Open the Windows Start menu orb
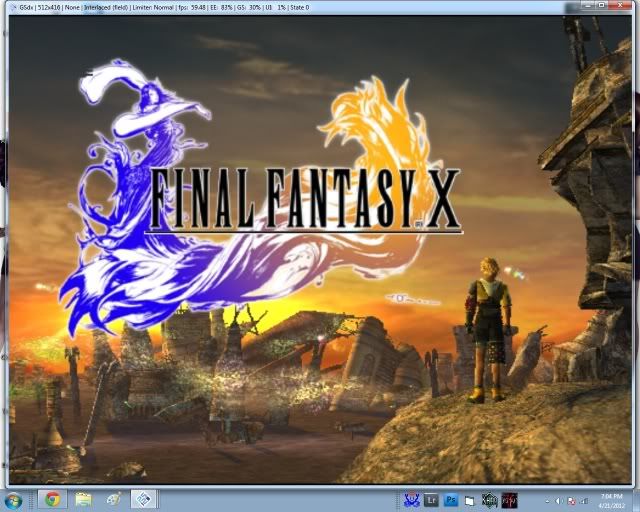Viewport: 640px width, 512px height. pos(13,501)
